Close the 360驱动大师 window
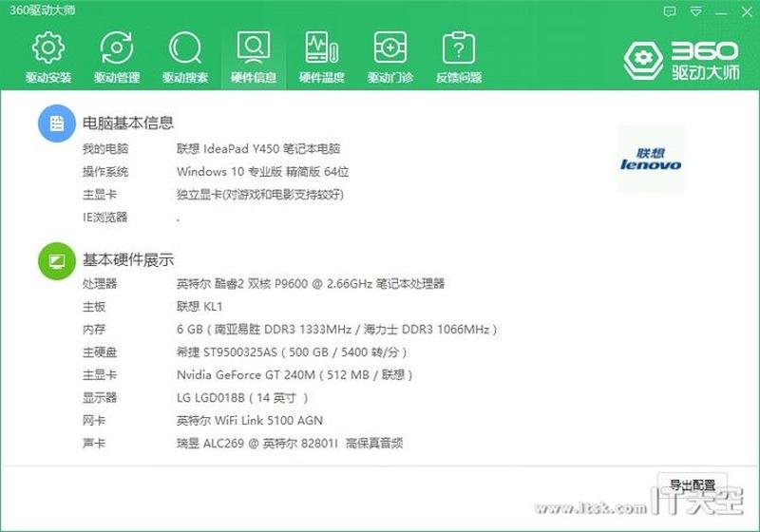Viewport: 760px width, 532px height. 747,11
